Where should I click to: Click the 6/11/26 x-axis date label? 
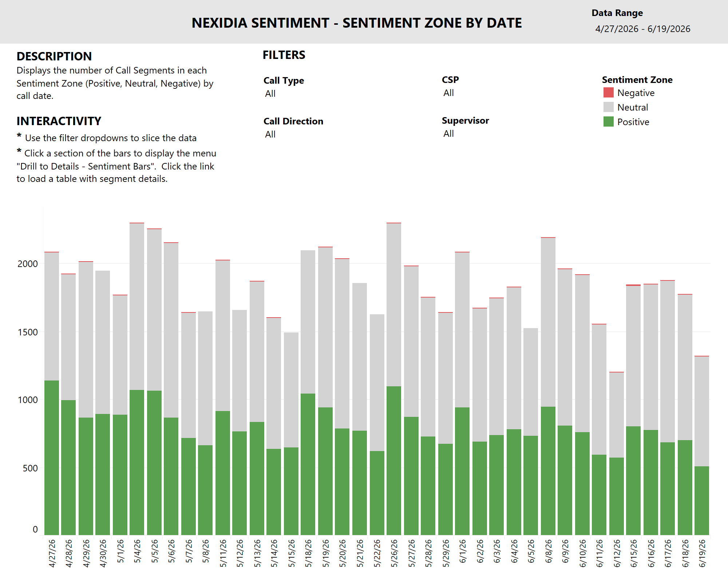click(600, 553)
